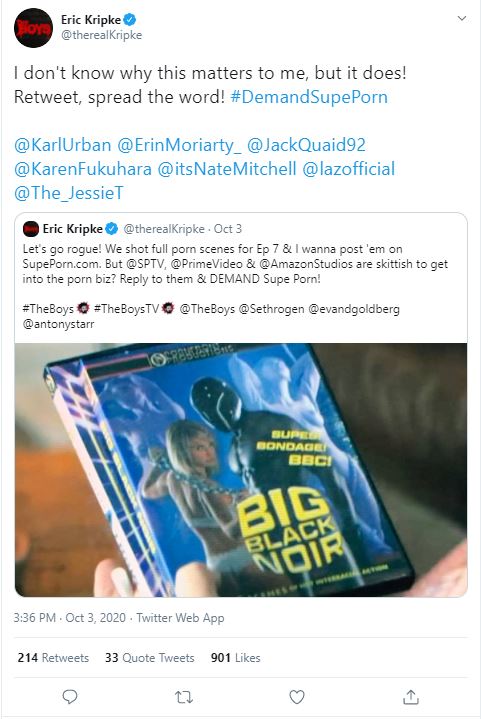Open the @KarlUrban mention
Screen dimensions: 481x719
(63, 145)
